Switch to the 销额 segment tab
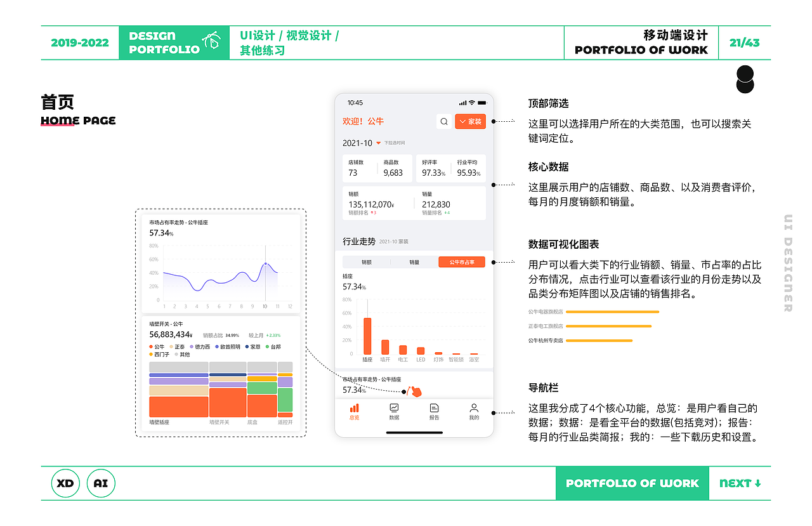Screen dimensions: 812x526 coord(367,262)
